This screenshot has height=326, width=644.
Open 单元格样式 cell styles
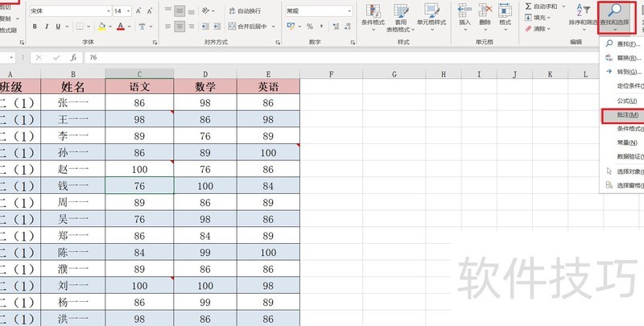coord(431,18)
